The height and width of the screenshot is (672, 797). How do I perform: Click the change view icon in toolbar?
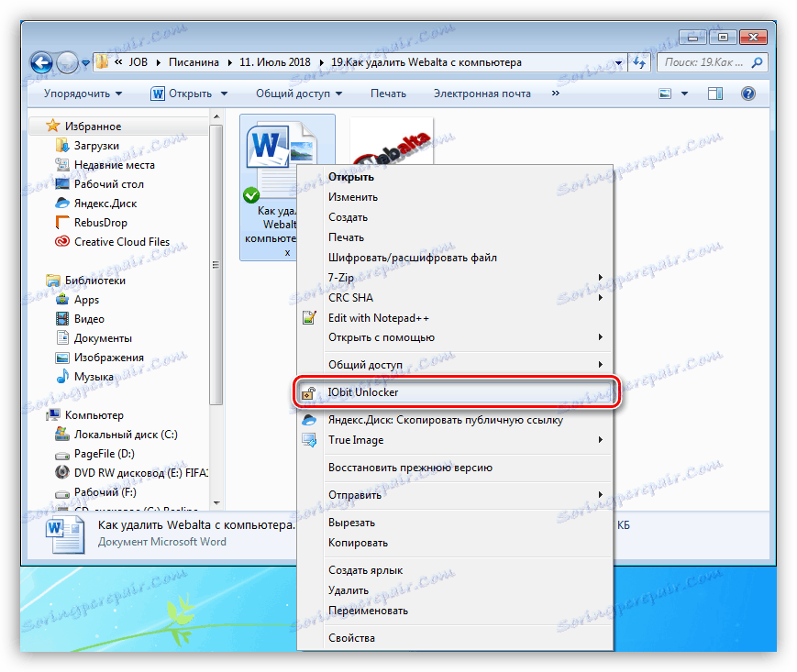665,94
